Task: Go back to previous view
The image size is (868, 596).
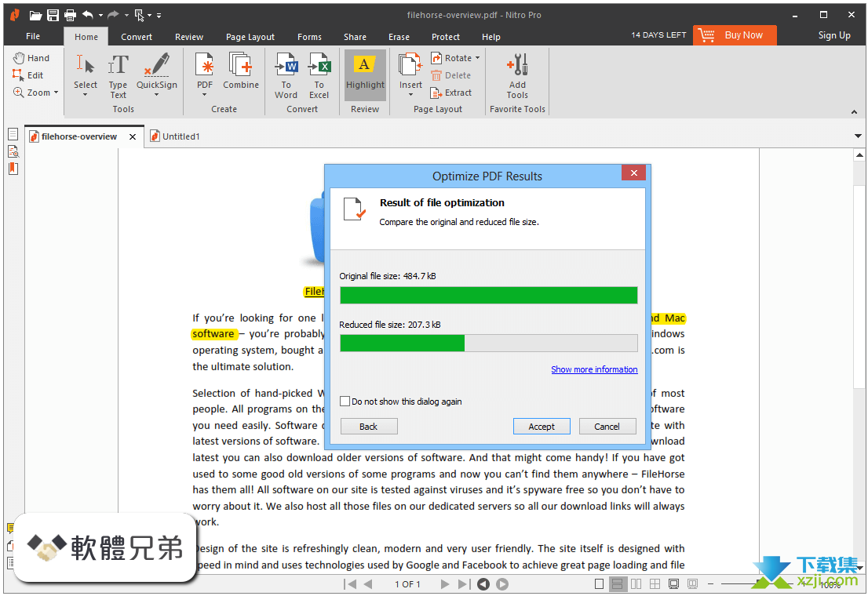Action: point(483,583)
